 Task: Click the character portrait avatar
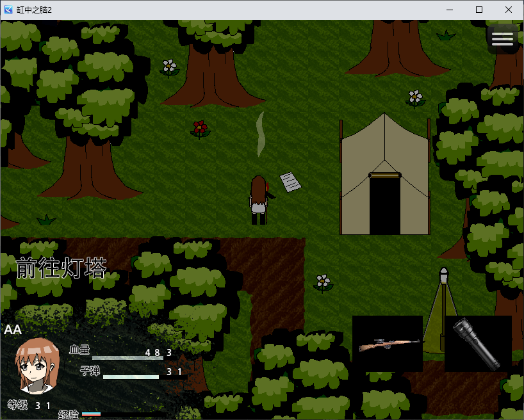click(37, 365)
